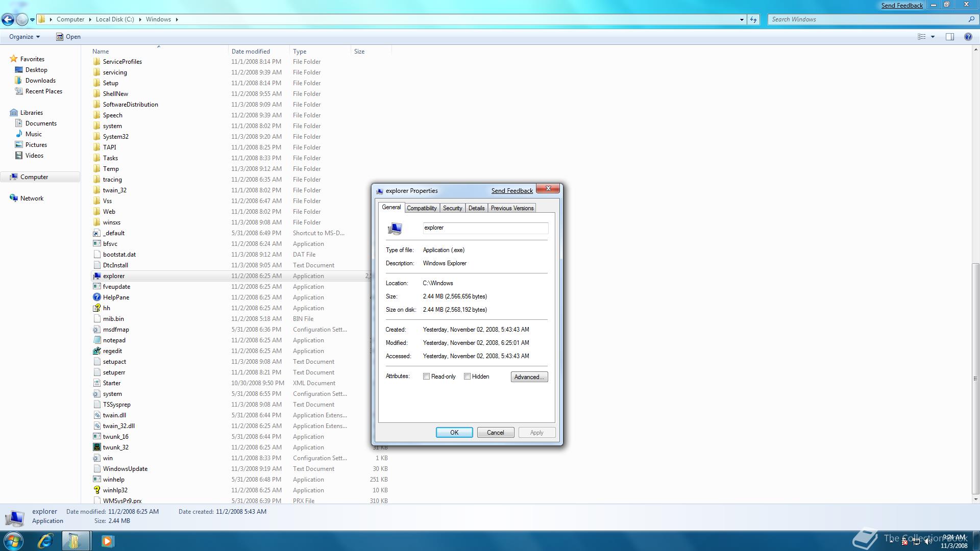Open Windows Media Player from taskbar
The image size is (980, 551).
107,541
